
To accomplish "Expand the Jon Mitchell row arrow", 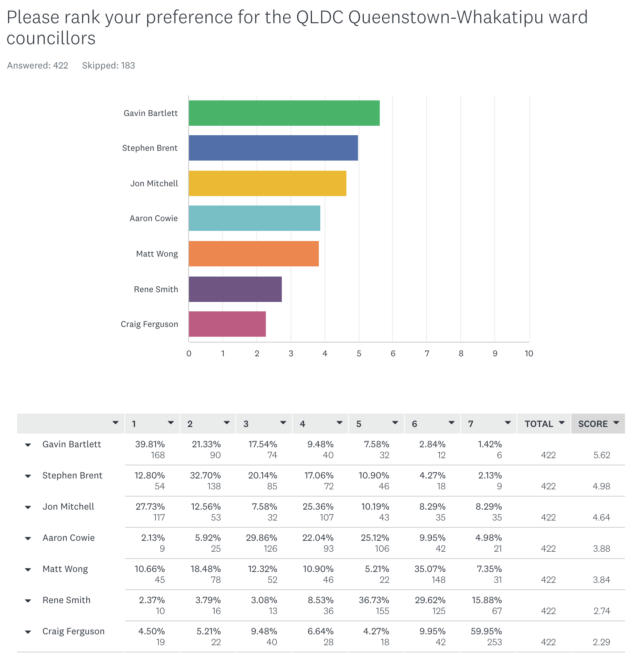I will click(28, 507).
